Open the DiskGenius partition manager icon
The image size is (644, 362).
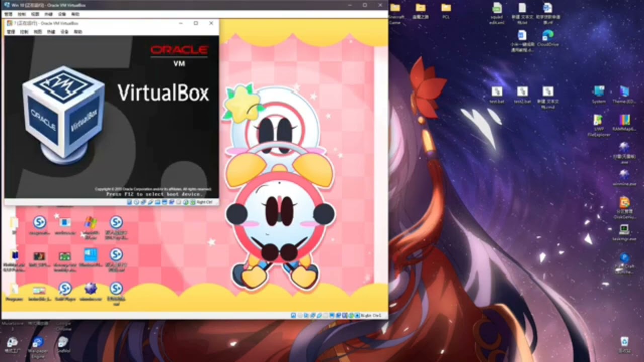click(x=624, y=208)
